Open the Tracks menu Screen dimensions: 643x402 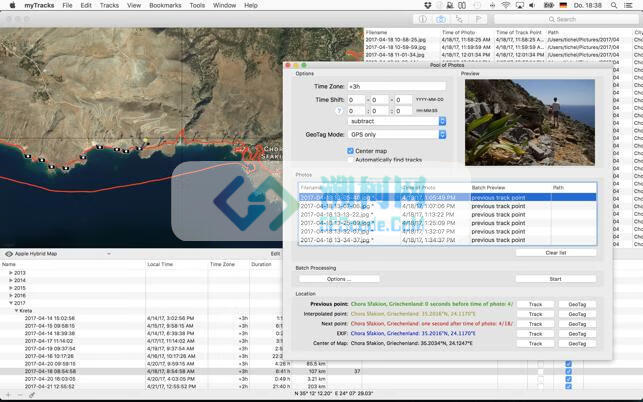pos(109,5)
